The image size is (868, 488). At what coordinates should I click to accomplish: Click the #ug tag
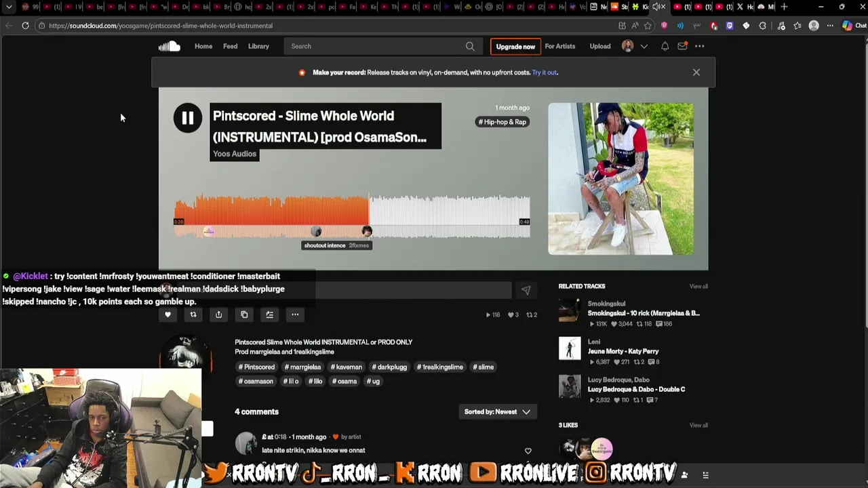pyautogui.click(x=373, y=382)
